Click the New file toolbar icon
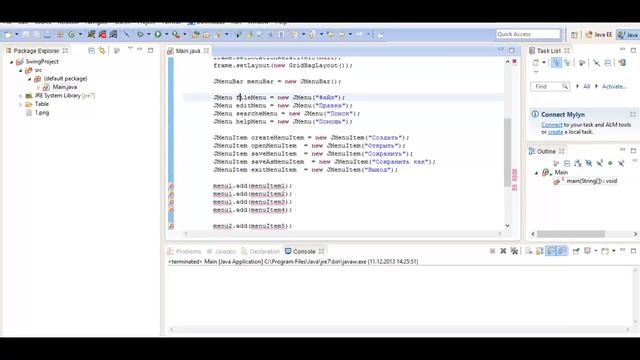 (8, 35)
